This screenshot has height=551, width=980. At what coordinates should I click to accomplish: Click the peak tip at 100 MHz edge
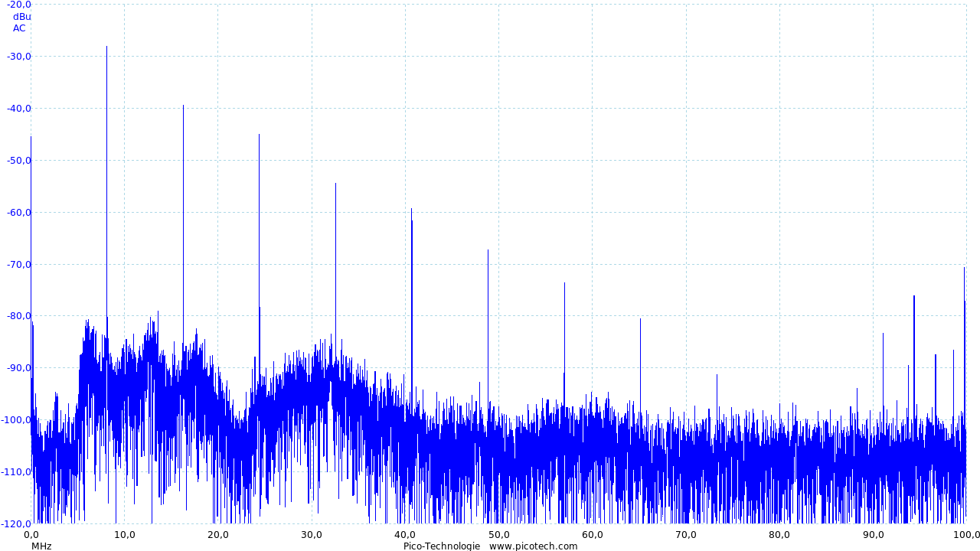[x=964, y=268]
